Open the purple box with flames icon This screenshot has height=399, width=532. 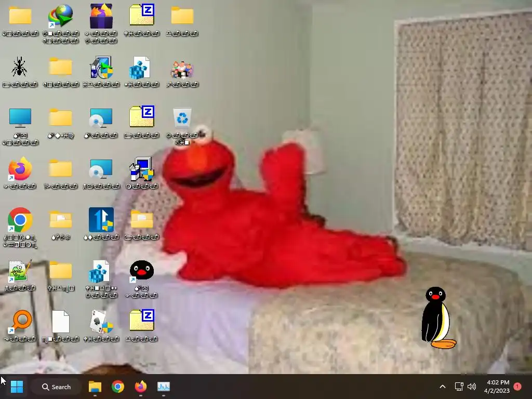[101, 16]
